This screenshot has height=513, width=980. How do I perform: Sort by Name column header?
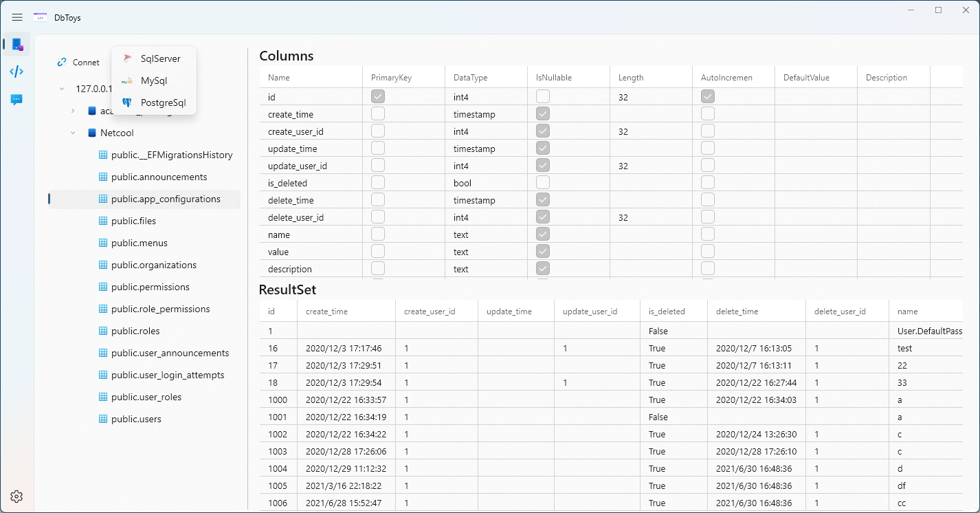coord(311,78)
